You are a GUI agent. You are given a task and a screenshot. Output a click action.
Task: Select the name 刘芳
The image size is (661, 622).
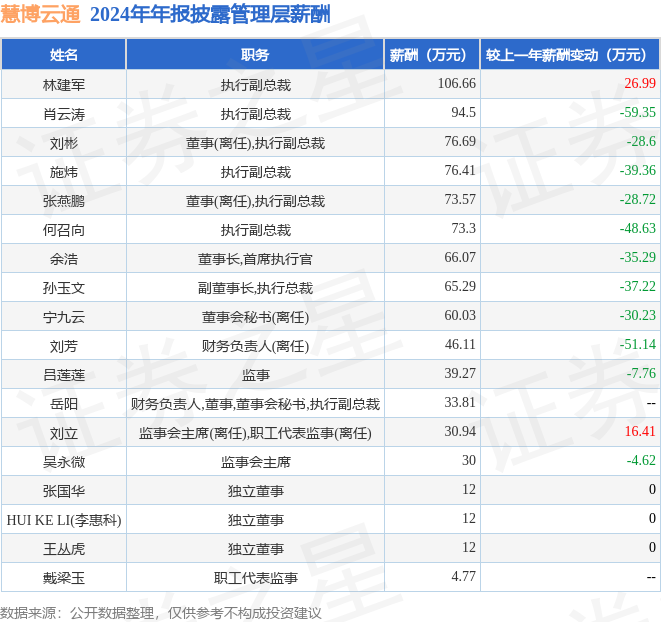click(64, 346)
